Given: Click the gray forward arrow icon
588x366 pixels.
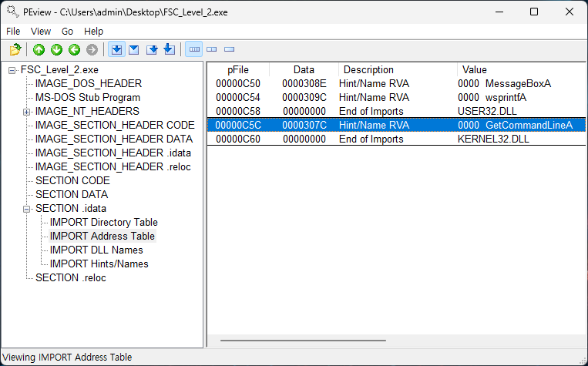Looking at the screenshot, I should point(92,50).
